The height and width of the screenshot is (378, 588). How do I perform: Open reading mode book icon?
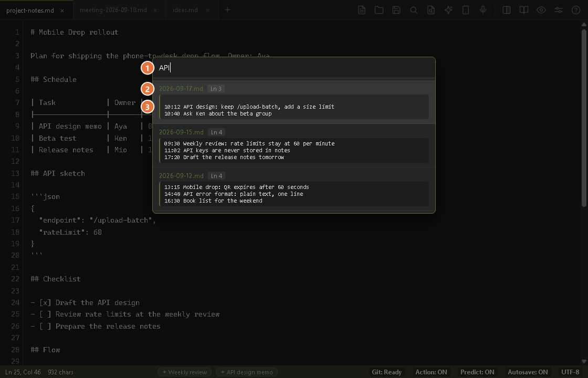click(524, 10)
